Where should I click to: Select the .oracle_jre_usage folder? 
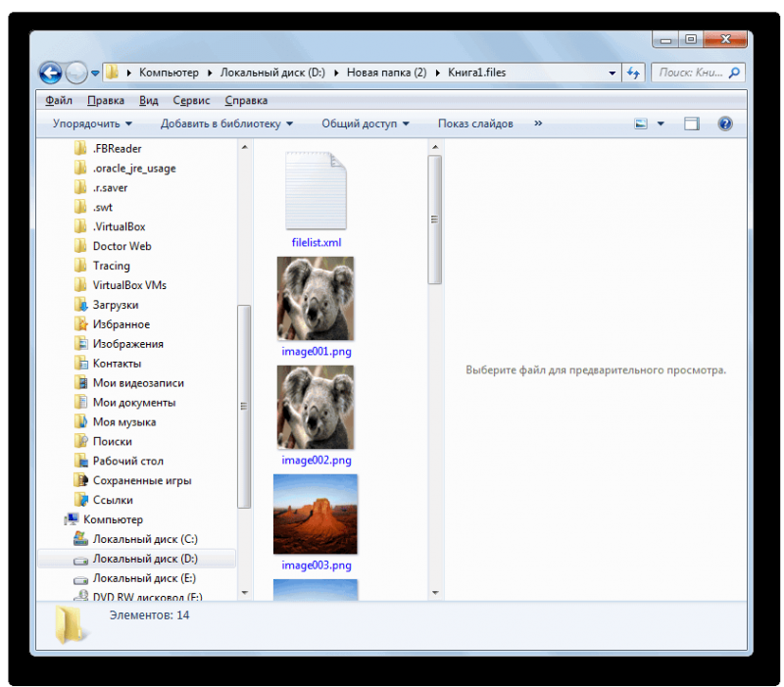[134, 168]
